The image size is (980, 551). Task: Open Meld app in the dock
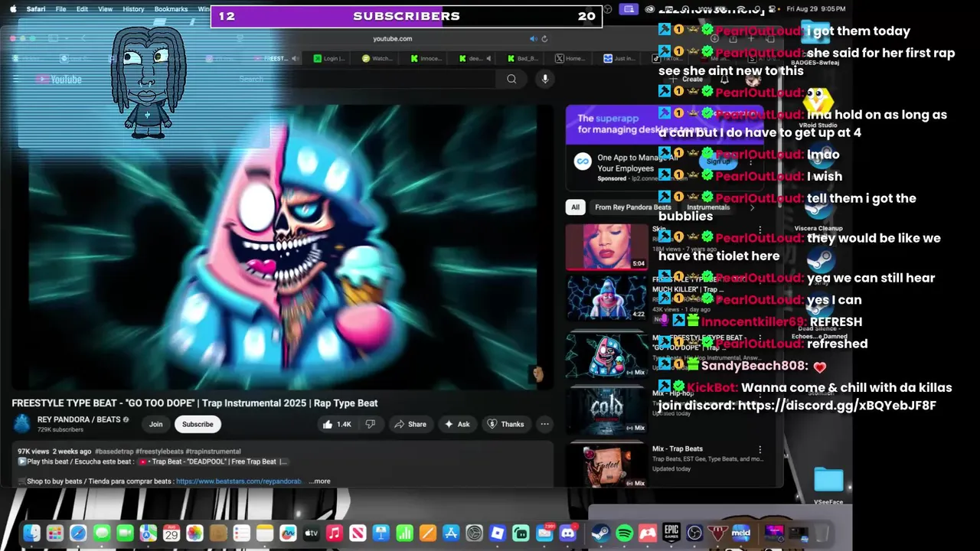[741, 533]
